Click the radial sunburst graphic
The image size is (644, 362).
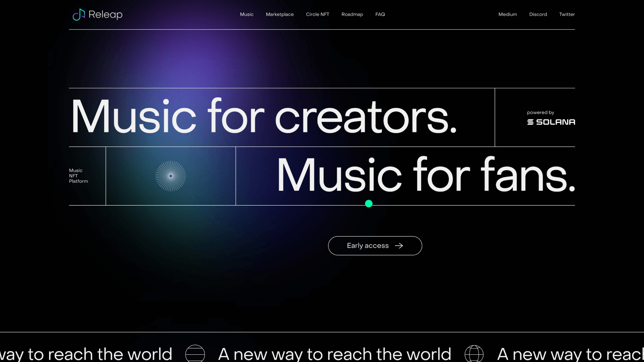pos(171,176)
